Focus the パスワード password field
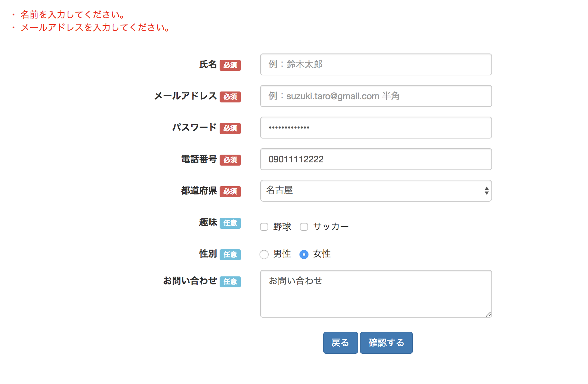Image resolution: width=588 pixels, height=384 pixels. pos(375,128)
